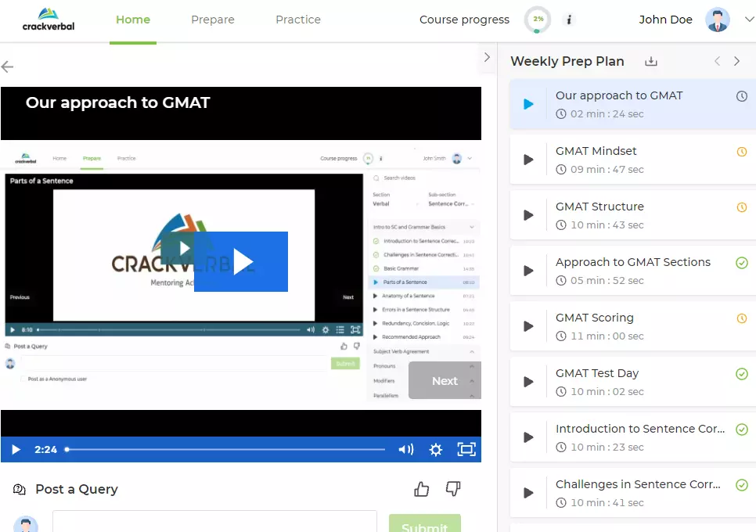Submit the query

[425, 523]
